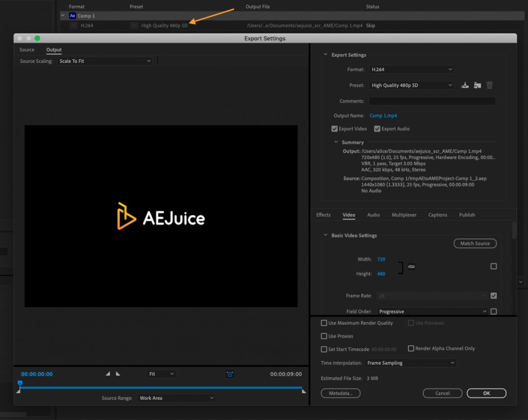Screen dimensions: 528x420
Task: Switch to the Source tab
Action: point(26,49)
